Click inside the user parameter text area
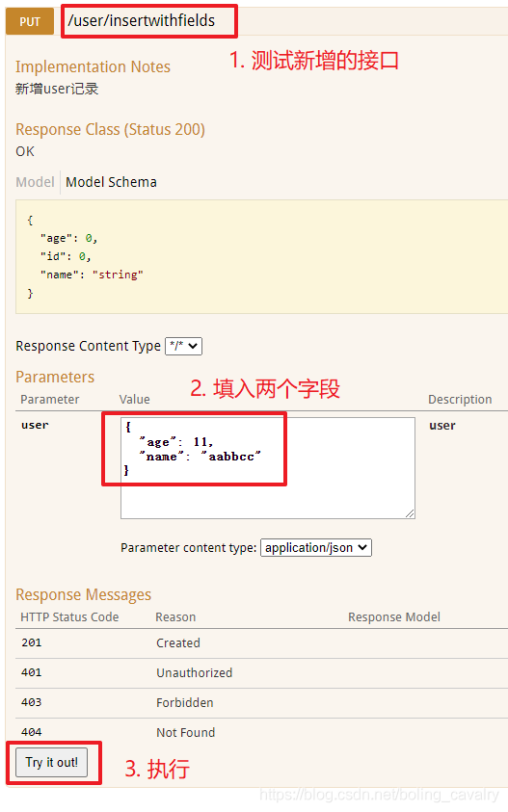This screenshot has width=508, height=812. tap(267, 468)
